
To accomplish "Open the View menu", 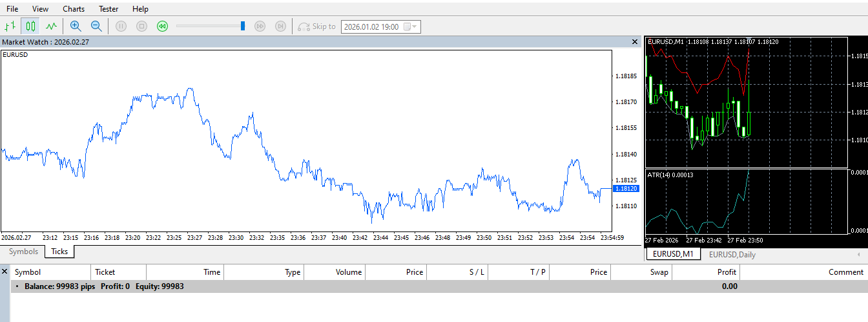I will 40,9.
